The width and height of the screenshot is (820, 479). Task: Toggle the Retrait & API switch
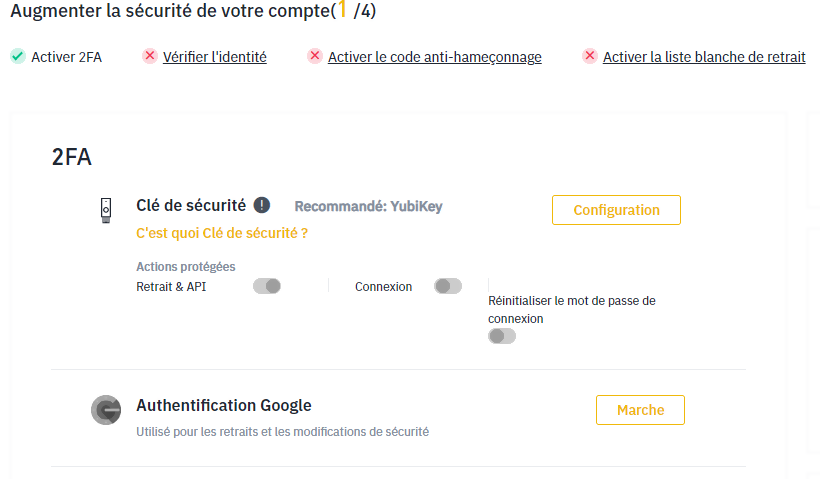[267, 286]
